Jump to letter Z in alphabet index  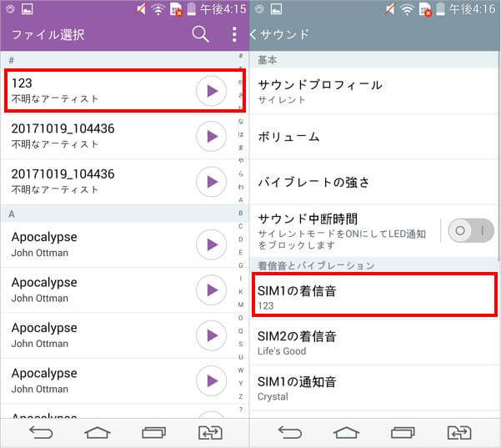pyautogui.click(x=241, y=396)
